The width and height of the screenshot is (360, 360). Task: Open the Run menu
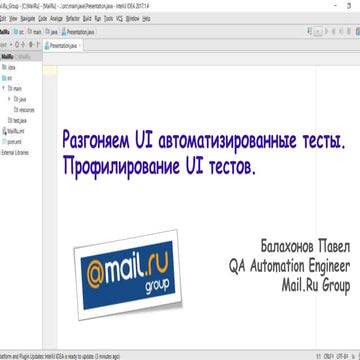coord(98,19)
